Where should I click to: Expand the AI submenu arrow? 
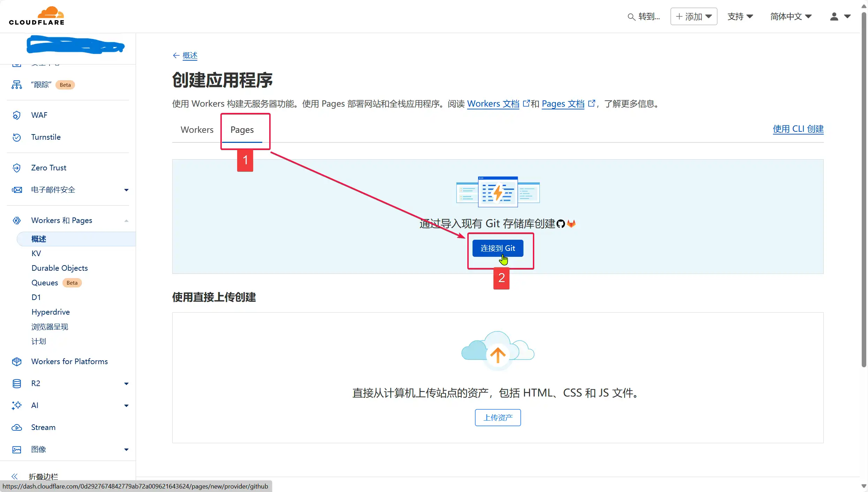126,406
